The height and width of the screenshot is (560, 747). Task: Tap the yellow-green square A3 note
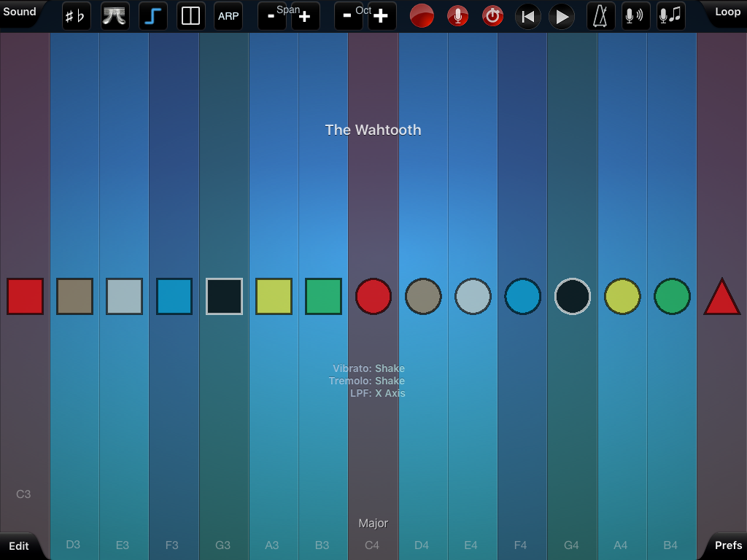coord(274,297)
